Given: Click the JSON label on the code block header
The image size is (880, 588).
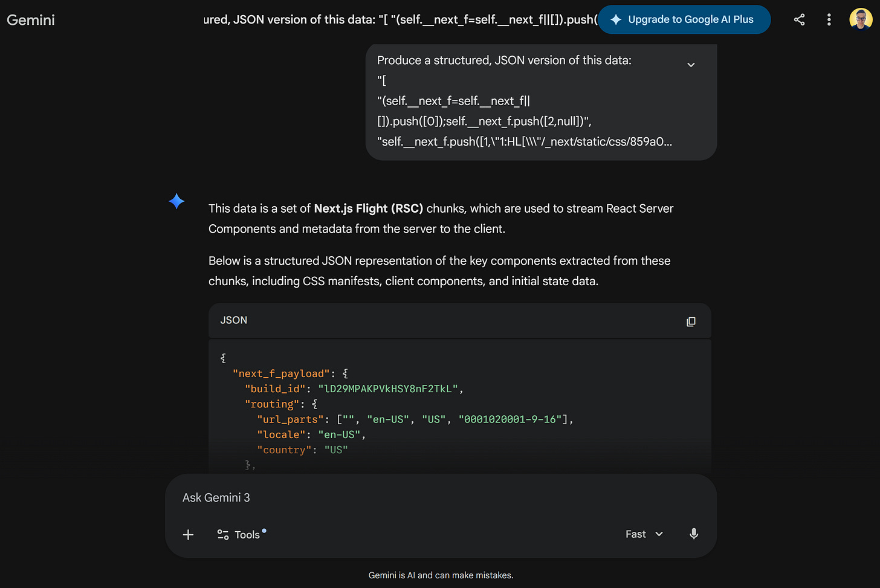Looking at the screenshot, I should [x=233, y=320].
